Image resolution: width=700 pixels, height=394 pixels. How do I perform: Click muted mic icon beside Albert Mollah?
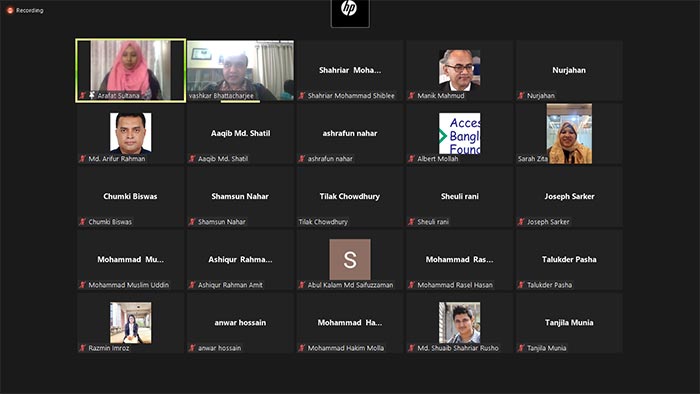pyautogui.click(x=411, y=158)
